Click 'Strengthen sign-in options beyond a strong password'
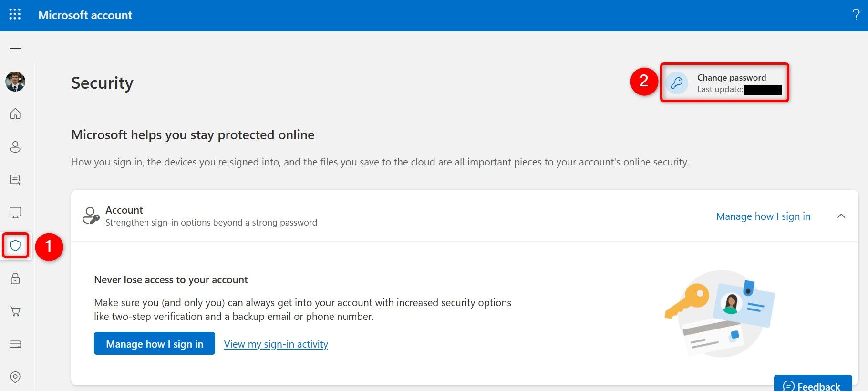 (x=211, y=223)
